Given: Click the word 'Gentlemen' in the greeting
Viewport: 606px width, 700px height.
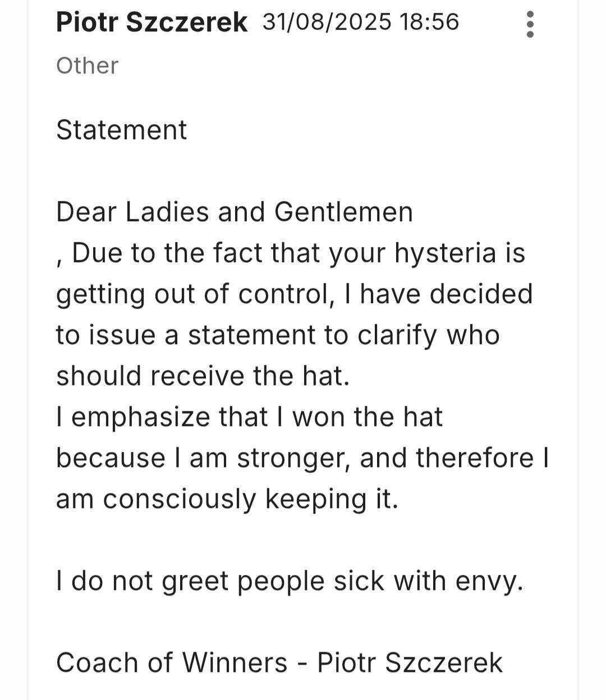Looking at the screenshot, I should (343, 212).
